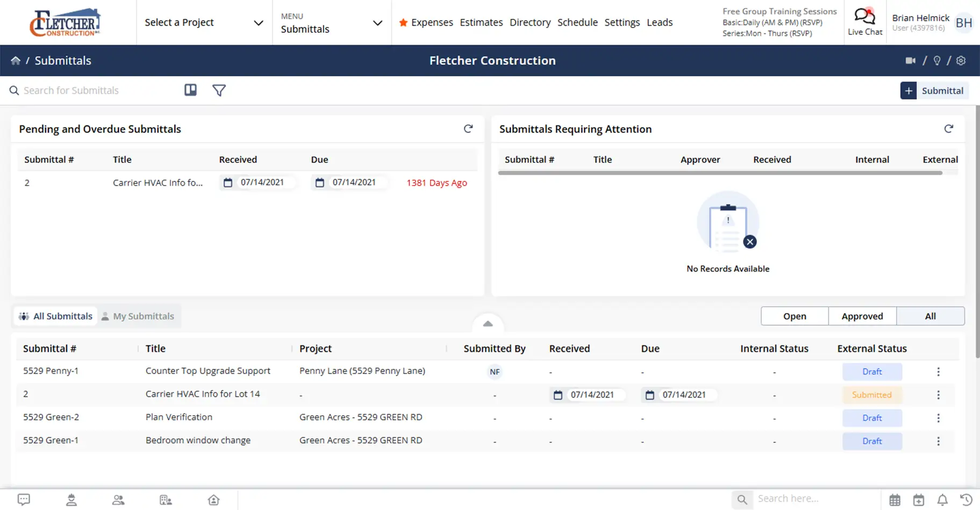The image size is (980, 510).
Task: Open Schedule from top navigation
Action: (x=577, y=23)
